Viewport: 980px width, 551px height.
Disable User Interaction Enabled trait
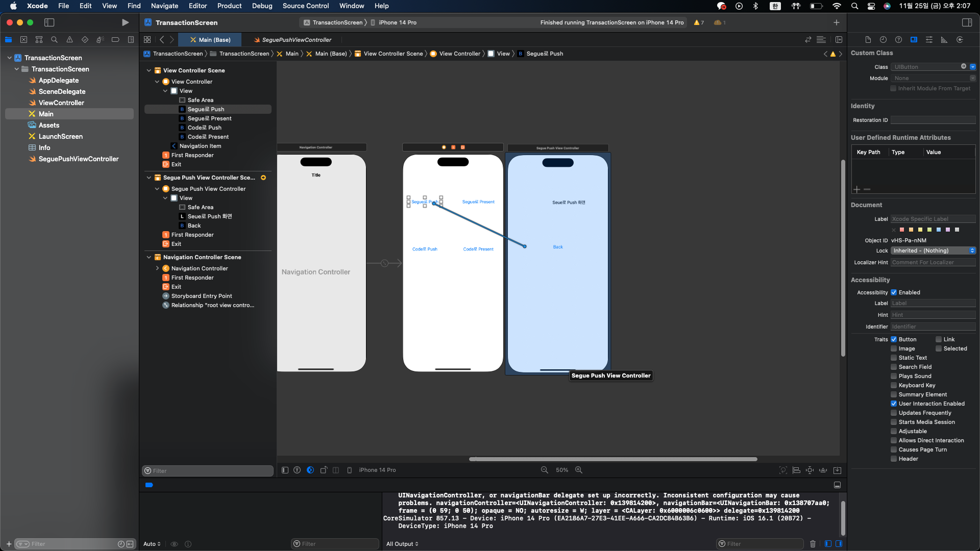pos(894,404)
